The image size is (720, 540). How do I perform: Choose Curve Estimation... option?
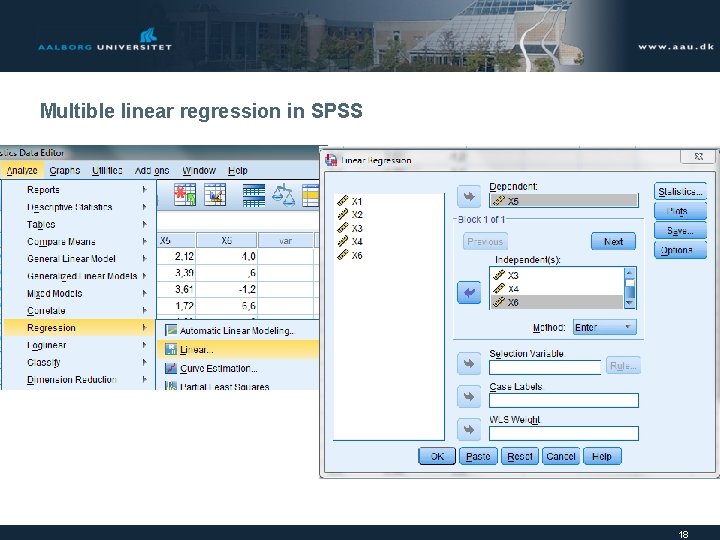(x=237, y=368)
